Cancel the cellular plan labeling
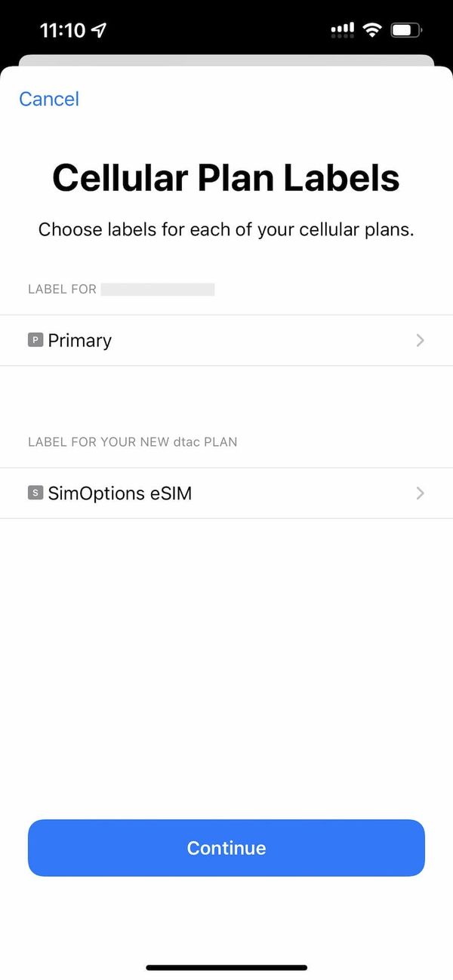453x980 pixels. (48, 99)
